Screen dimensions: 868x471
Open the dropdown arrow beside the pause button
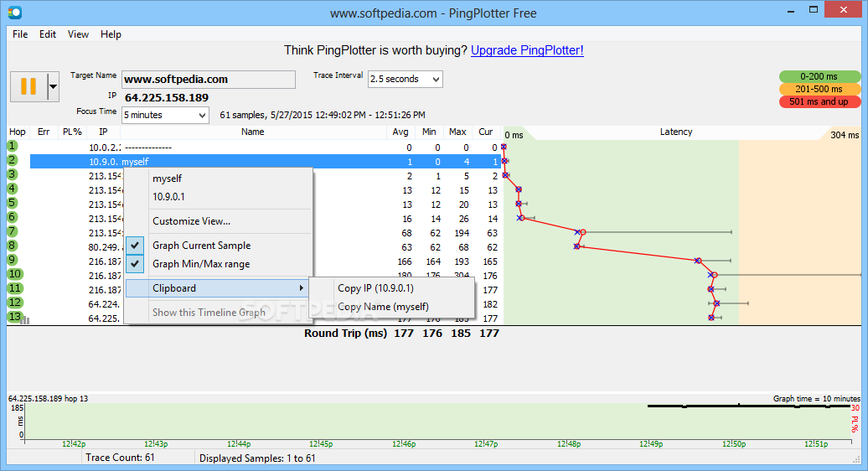coord(53,86)
